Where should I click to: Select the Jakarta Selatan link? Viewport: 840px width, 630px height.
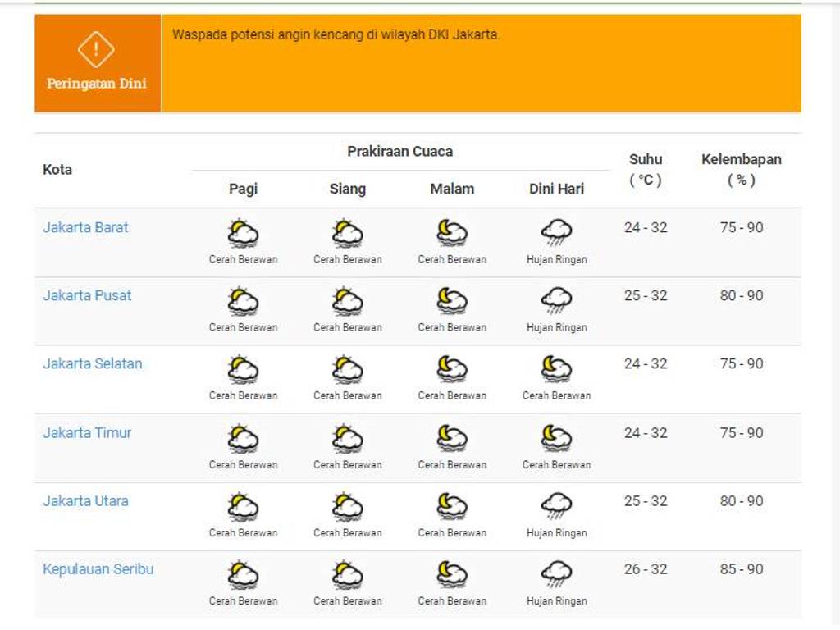pyautogui.click(x=92, y=363)
